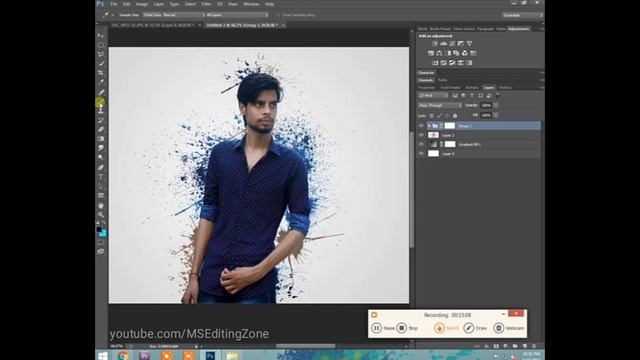This screenshot has width=640, height=360.
Task: Add an Invert adjustment
Action: point(435,63)
